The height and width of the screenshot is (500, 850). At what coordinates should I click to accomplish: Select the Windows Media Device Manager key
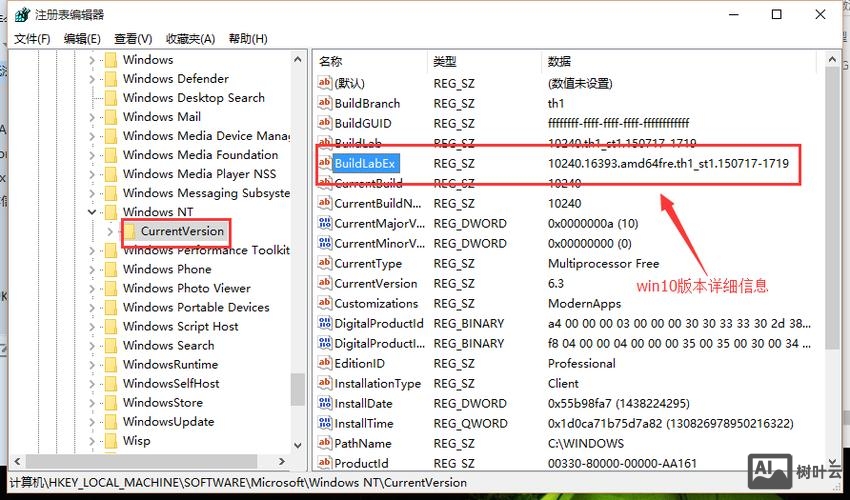click(x=206, y=136)
